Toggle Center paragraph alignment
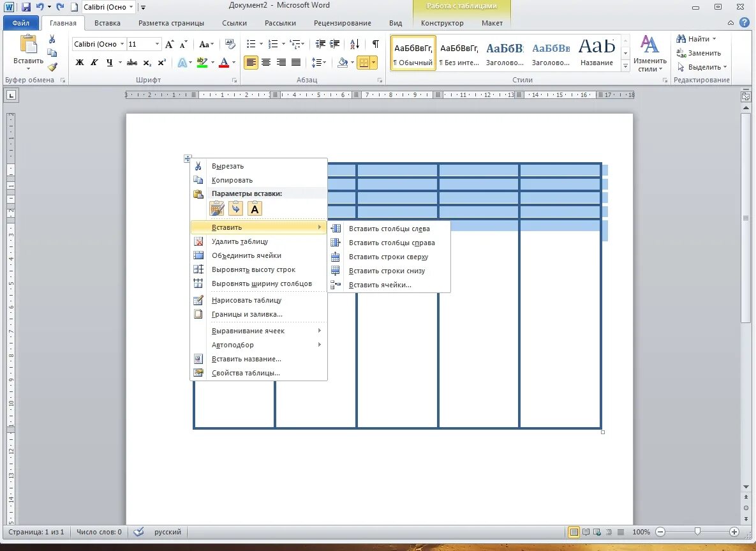Screen dimensions: 756x551 pyautogui.click(x=265, y=63)
